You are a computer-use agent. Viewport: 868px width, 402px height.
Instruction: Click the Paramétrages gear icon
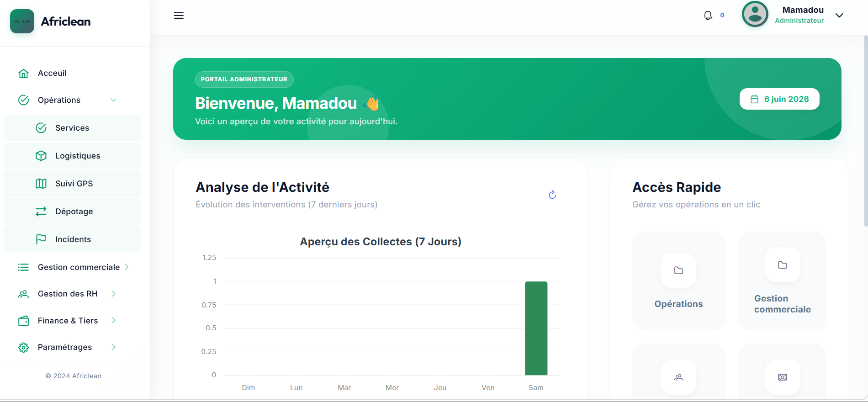(23, 348)
